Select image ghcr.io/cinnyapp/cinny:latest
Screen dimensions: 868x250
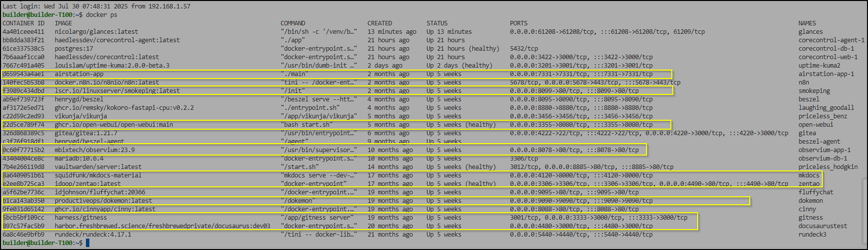[105, 209]
